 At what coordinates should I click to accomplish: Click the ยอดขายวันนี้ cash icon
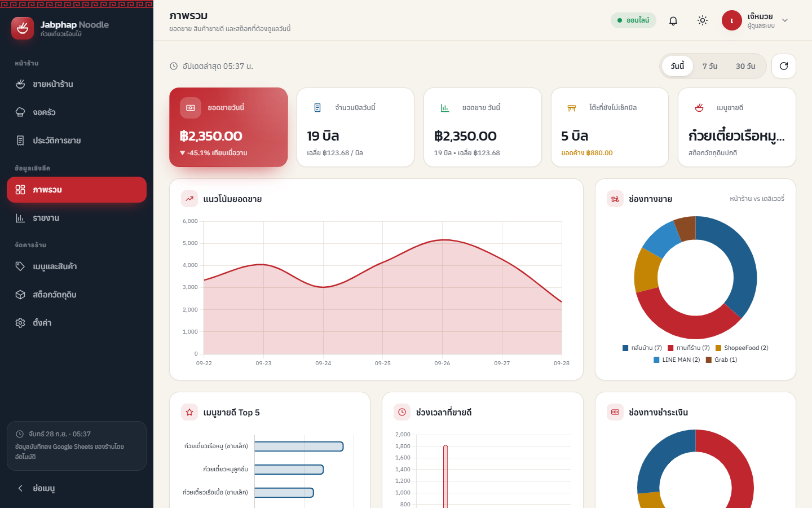191,108
